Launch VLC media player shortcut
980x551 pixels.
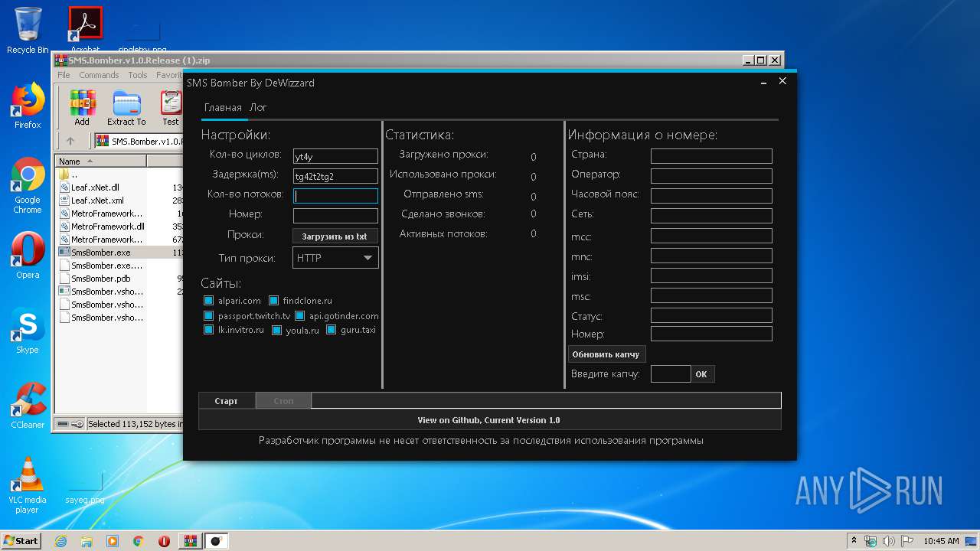[28, 485]
